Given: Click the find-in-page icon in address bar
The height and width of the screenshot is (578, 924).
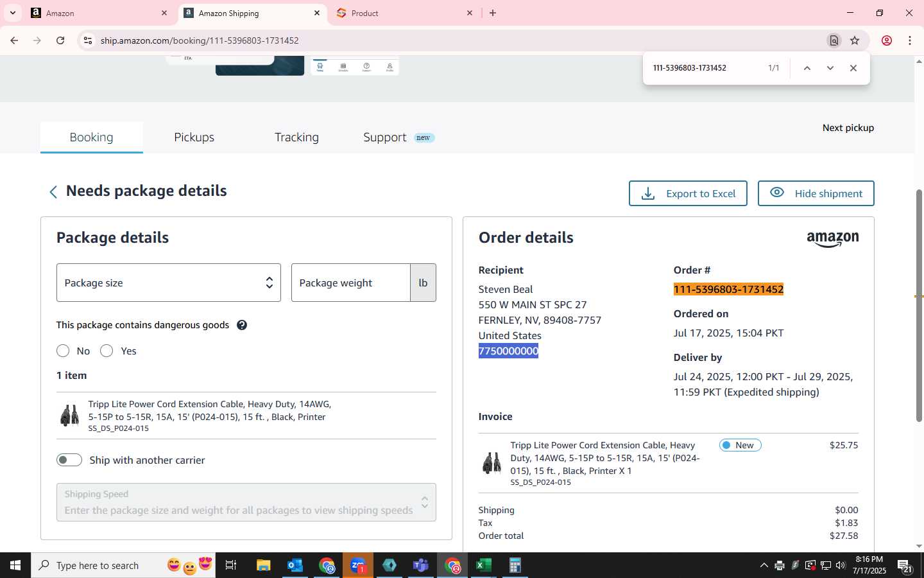Looking at the screenshot, I should pyautogui.click(x=834, y=40).
